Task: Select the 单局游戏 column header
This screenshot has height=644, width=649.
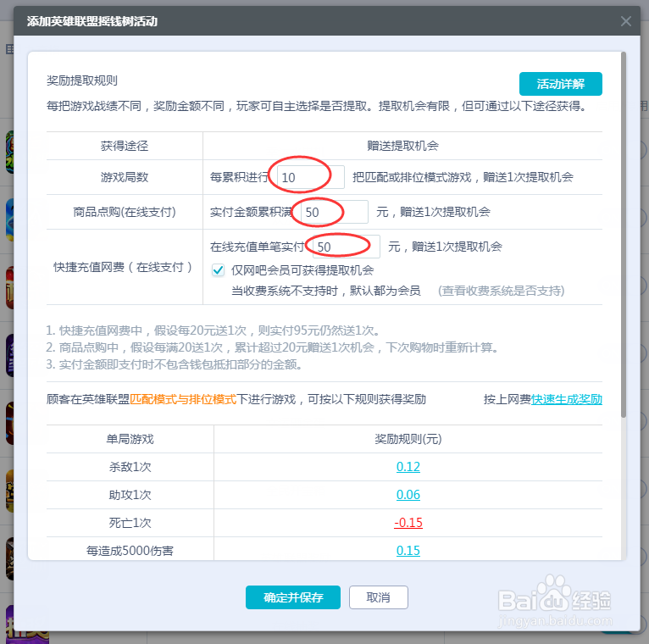Action: click(x=130, y=439)
